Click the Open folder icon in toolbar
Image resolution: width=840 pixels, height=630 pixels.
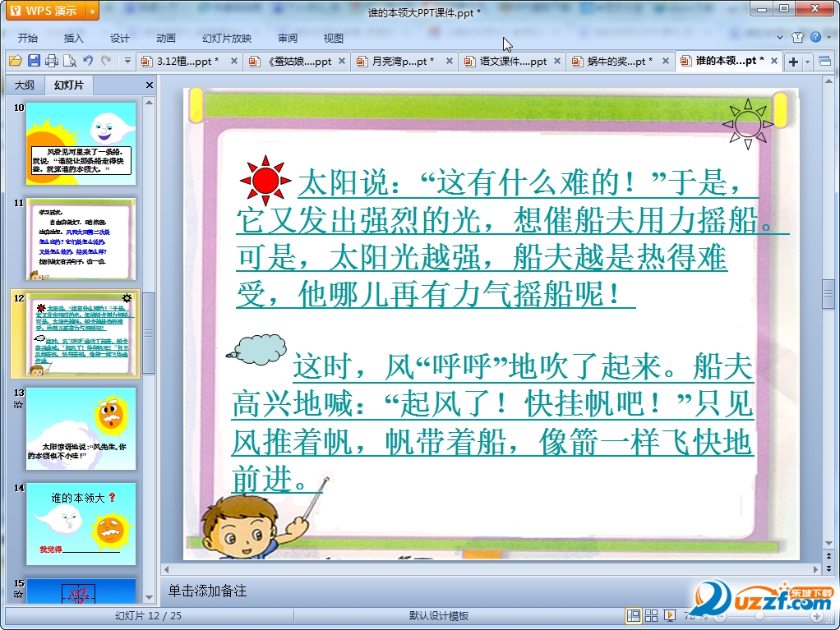(x=15, y=61)
